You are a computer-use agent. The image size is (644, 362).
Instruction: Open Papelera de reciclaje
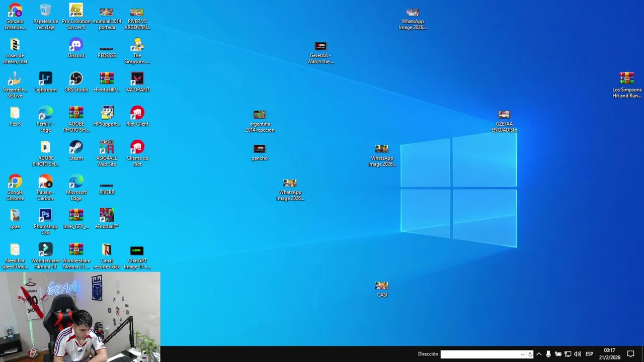(x=45, y=17)
